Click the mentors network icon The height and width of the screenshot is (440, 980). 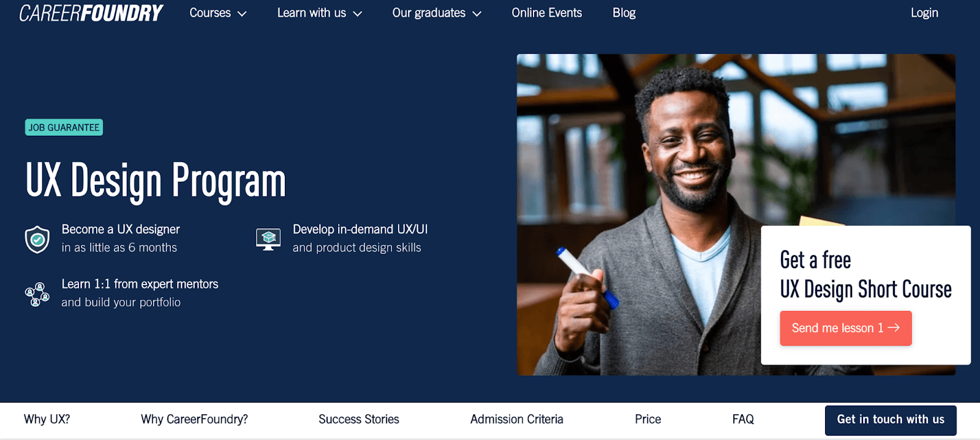pos(37,294)
